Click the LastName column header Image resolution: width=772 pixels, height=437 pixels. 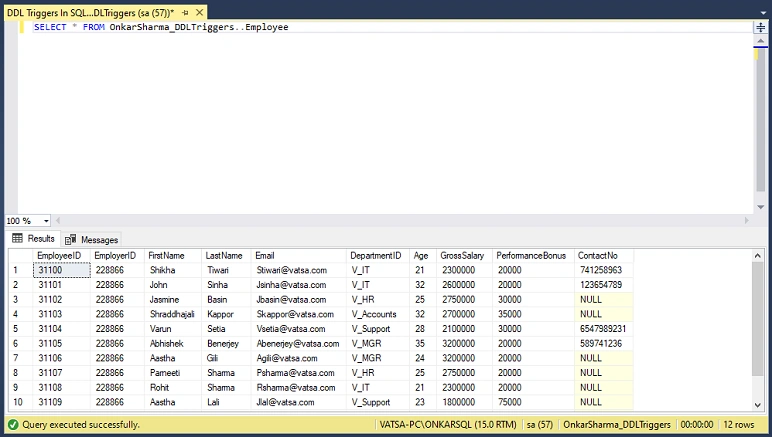click(x=226, y=256)
